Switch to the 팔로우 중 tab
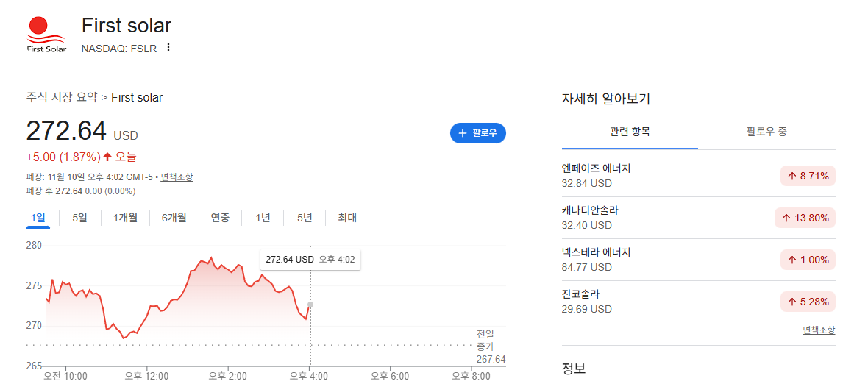This screenshot has width=868, height=384. click(766, 132)
